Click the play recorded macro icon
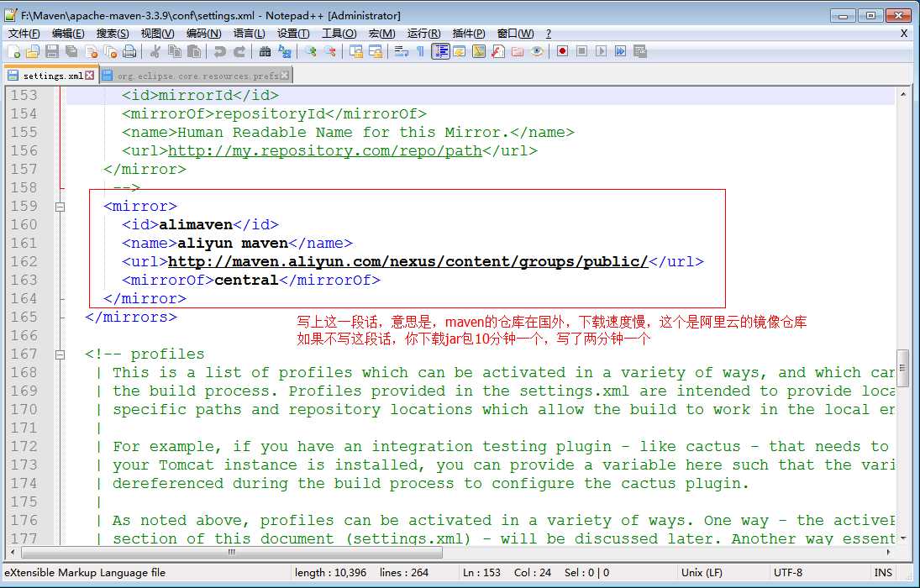The image size is (920, 588). click(601, 51)
